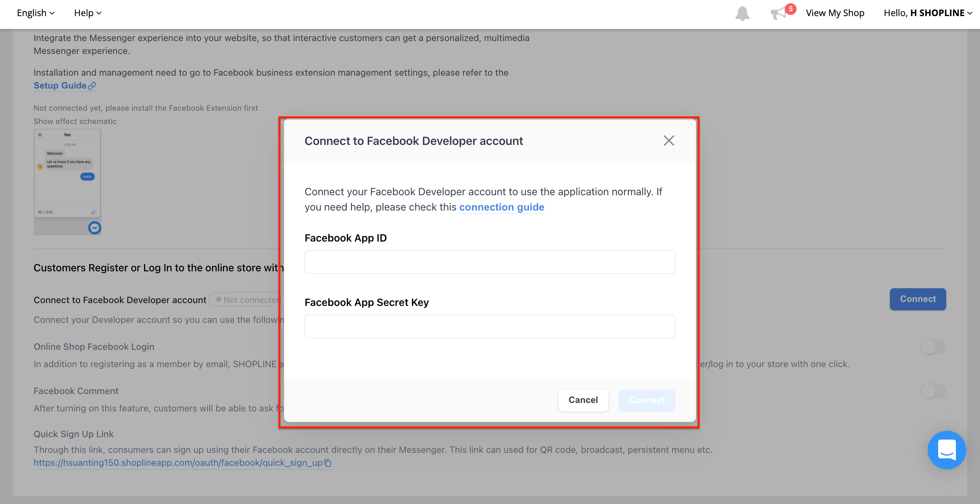Image resolution: width=980 pixels, height=504 pixels.
Task: Select the 'Quick Sign Up Link' heading
Action: click(x=74, y=434)
